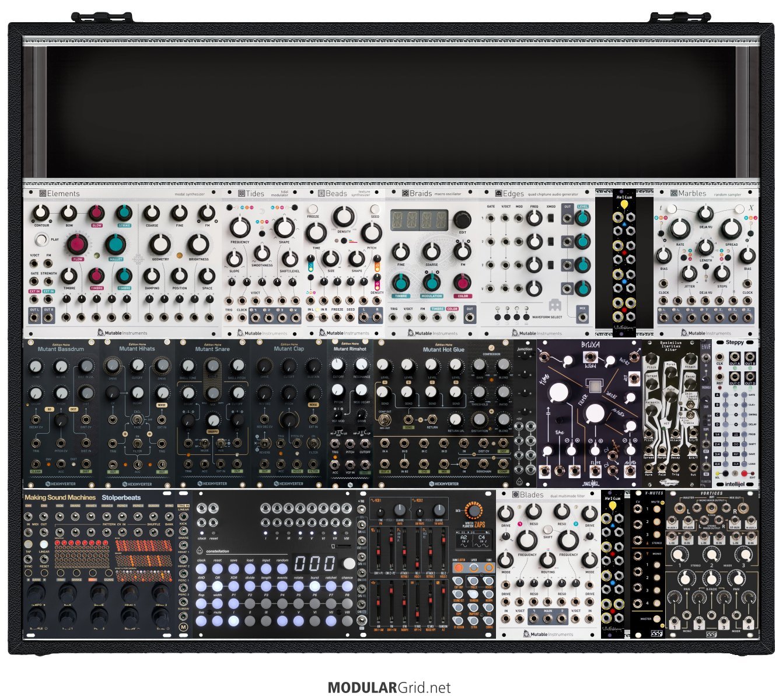Click the topmost teal LEVEL knob on Edges
Screen dimensions: 779x700
click(x=582, y=218)
